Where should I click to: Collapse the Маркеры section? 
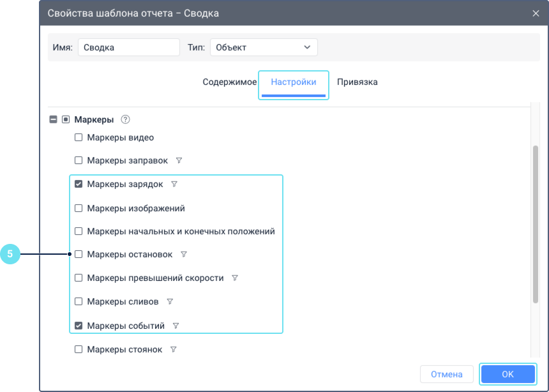(54, 119)
